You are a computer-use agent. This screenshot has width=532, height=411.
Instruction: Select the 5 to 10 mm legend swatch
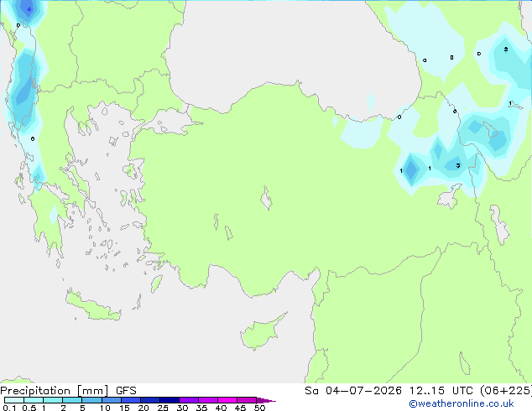tap(91, 400)
